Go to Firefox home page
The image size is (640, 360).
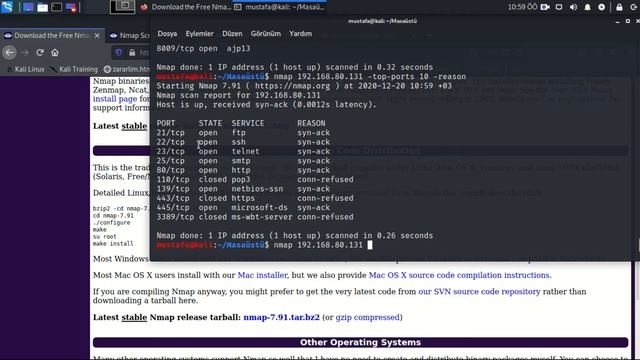[x=55, y=53]
